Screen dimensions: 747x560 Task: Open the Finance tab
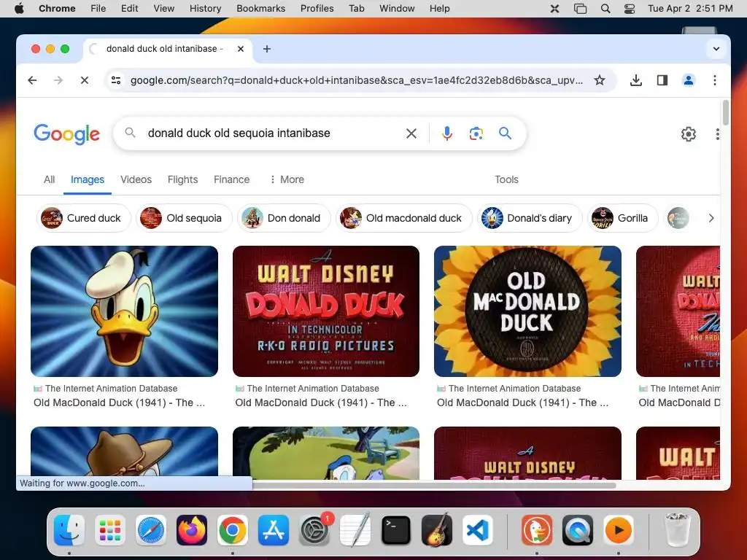pyautogui.click(x=231, y=179)
